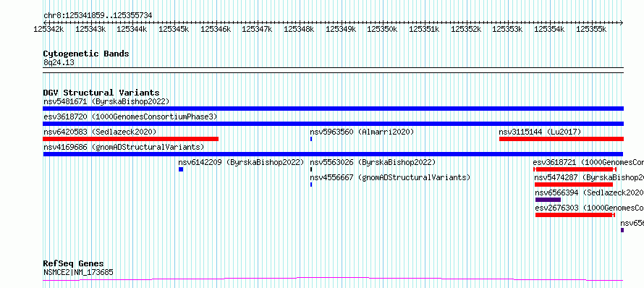Click the small purple block at the right edge
Screen dimensions: 644x288
pyautogui.click(x=622, y=230)
